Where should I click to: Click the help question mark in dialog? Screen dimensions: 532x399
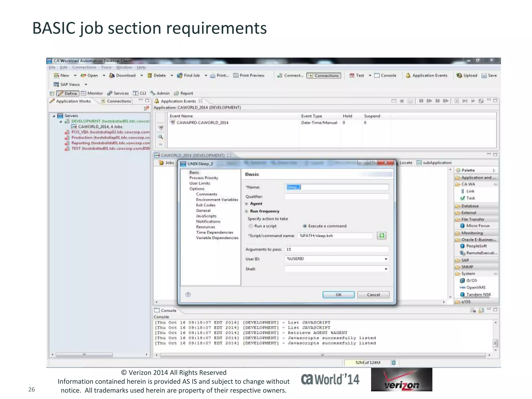pos(188,294)
